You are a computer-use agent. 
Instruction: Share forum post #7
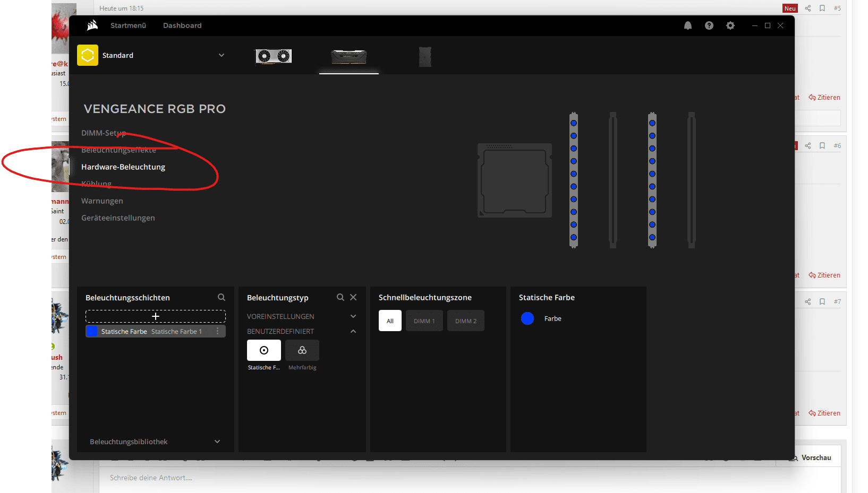point(808,301)
